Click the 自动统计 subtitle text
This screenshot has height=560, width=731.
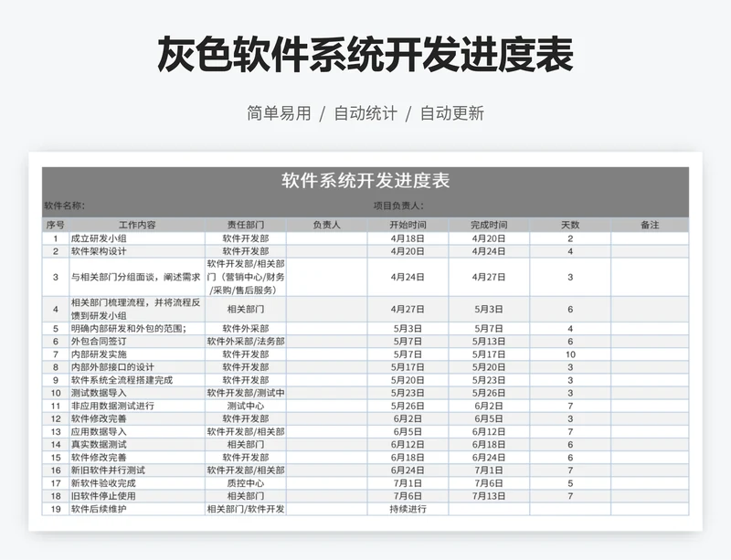click(365, 113)
